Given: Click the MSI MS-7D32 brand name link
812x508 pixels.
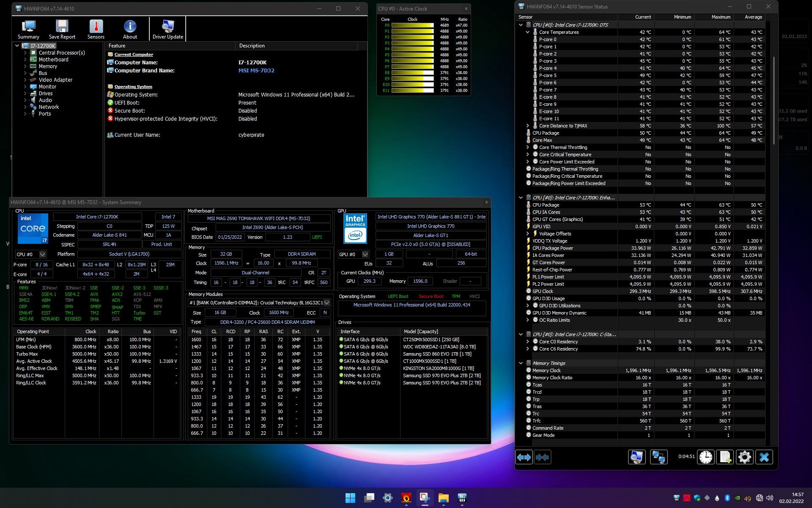Looking at the screenshot, I should pyautogui.click(x=256, y=71).
